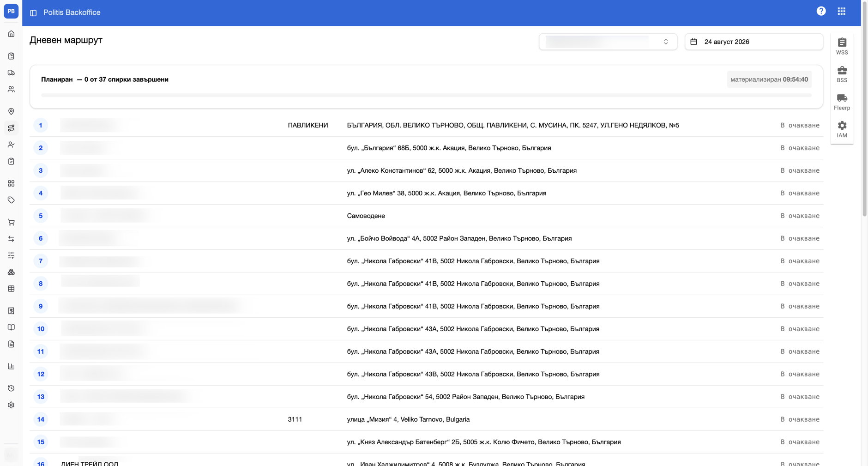Open the home icon in the sidebar
This screenshot has width=868, height=466.
tap(11, 34)
